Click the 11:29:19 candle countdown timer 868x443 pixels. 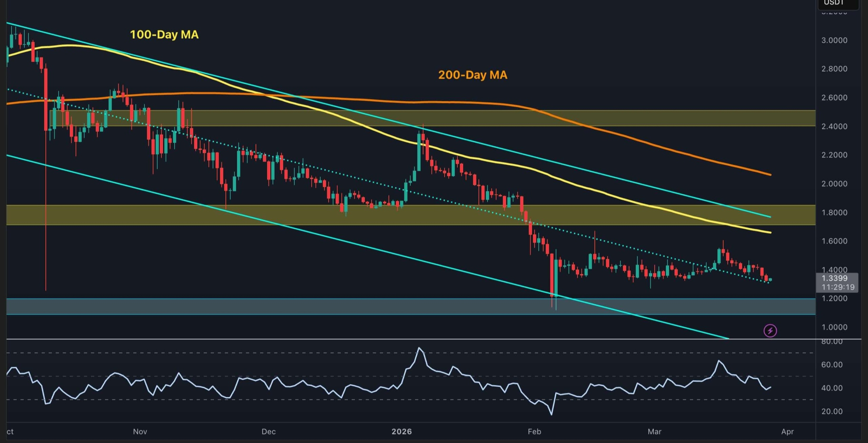838,287
